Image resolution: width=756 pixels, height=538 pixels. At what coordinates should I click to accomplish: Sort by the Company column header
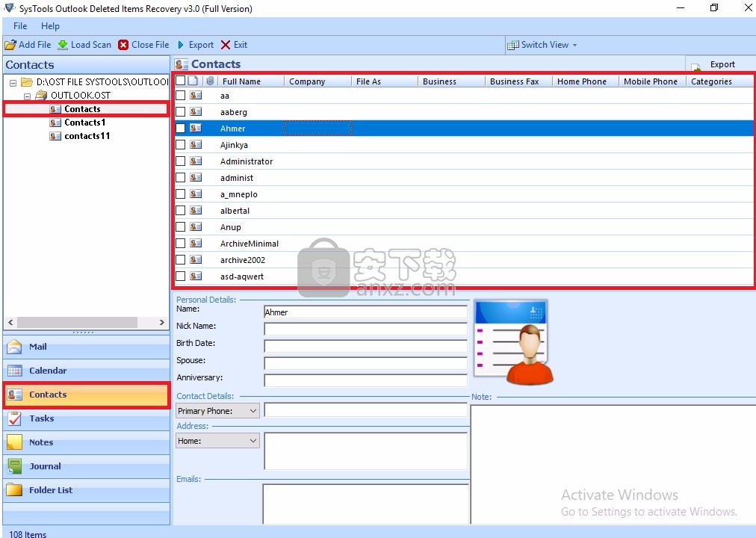tap(317, 81)
